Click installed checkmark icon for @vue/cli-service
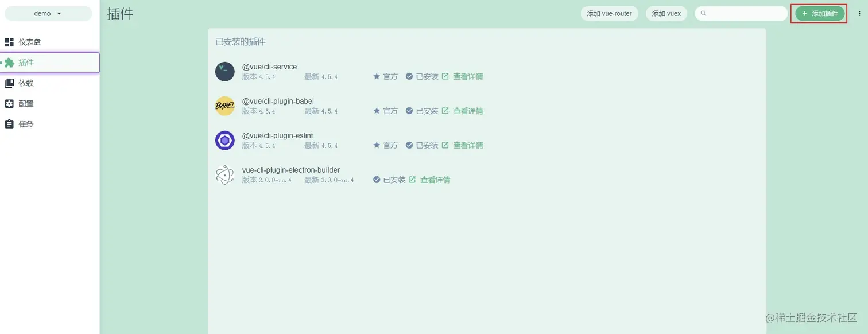This screenshot has height=334, width=868. [x=409, y=76]
